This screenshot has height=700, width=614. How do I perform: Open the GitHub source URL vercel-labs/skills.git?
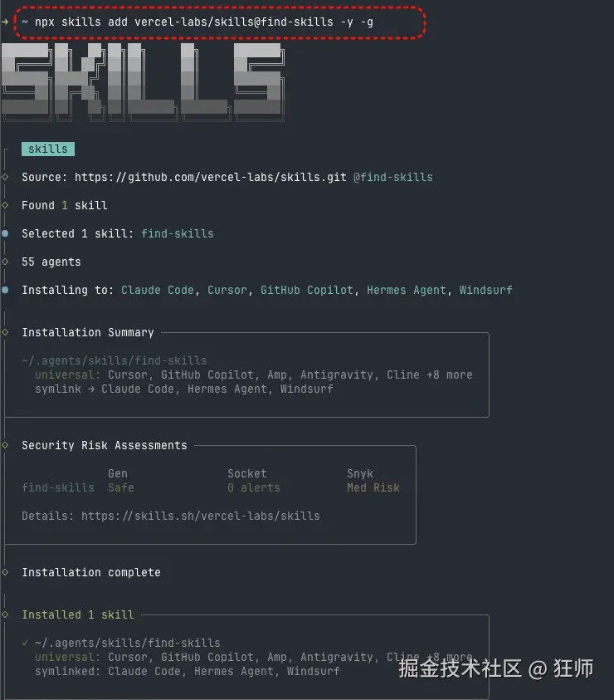210,177
